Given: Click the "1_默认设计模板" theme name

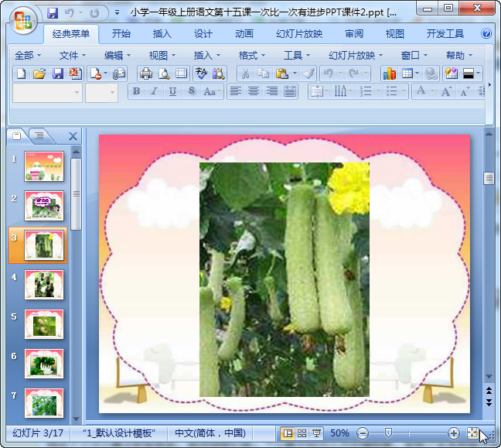Looking at the screenshot, I should [x=119, y=433].
